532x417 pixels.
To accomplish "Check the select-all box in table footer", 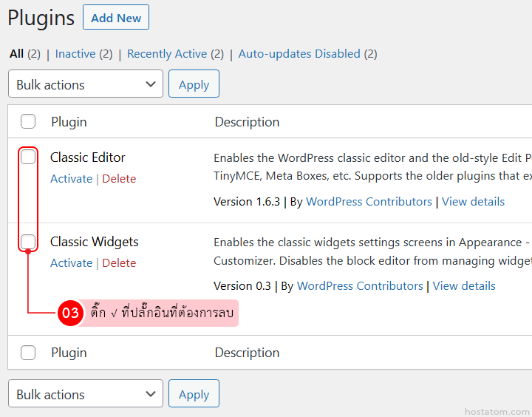I will point(28,353).
